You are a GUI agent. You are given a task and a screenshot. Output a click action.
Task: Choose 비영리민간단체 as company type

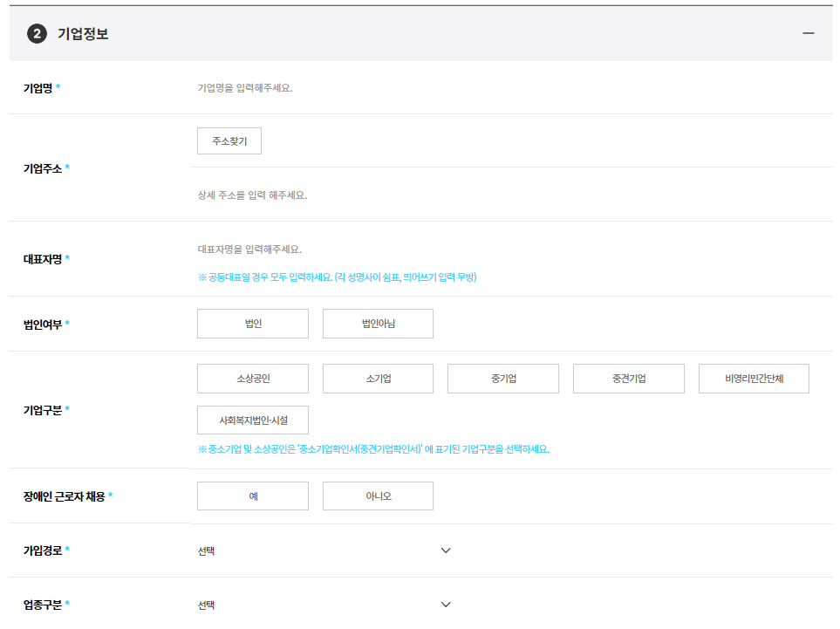click(754, 378)
